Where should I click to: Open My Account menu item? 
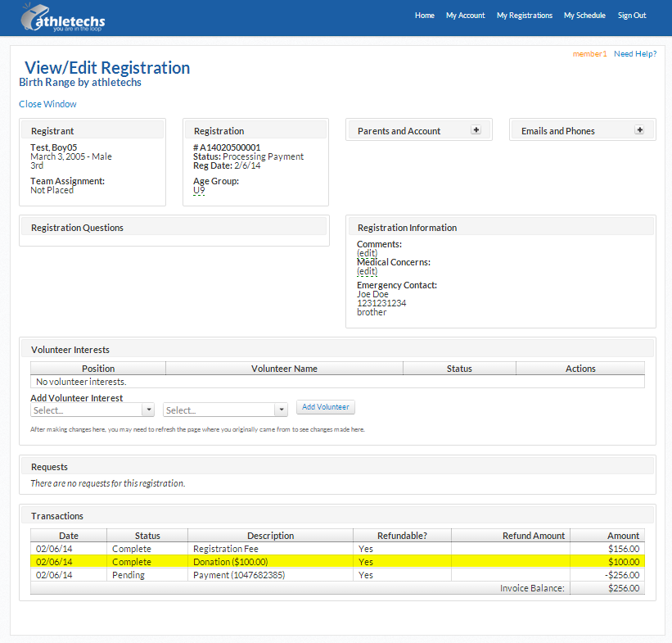click(x=466, y=16)
